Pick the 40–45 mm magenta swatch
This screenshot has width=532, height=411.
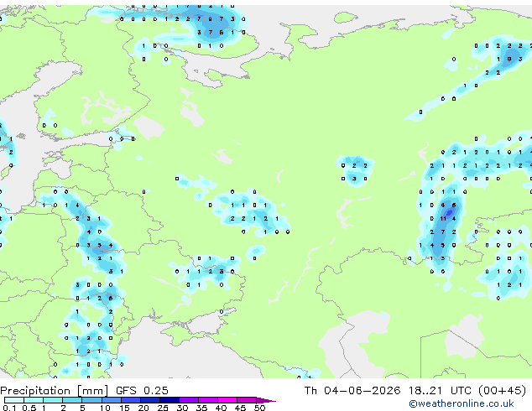pyautogui.click(x=227, y=400)
